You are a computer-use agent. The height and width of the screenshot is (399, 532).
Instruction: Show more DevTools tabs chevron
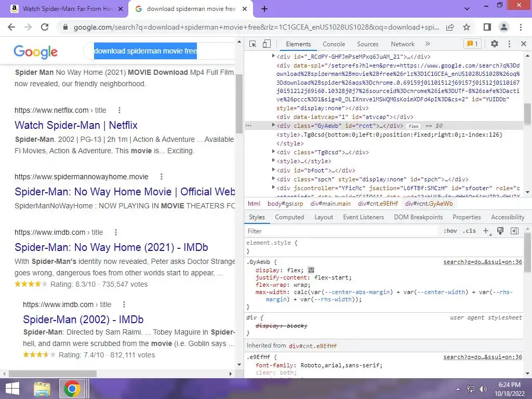click(x=428, y=44)
